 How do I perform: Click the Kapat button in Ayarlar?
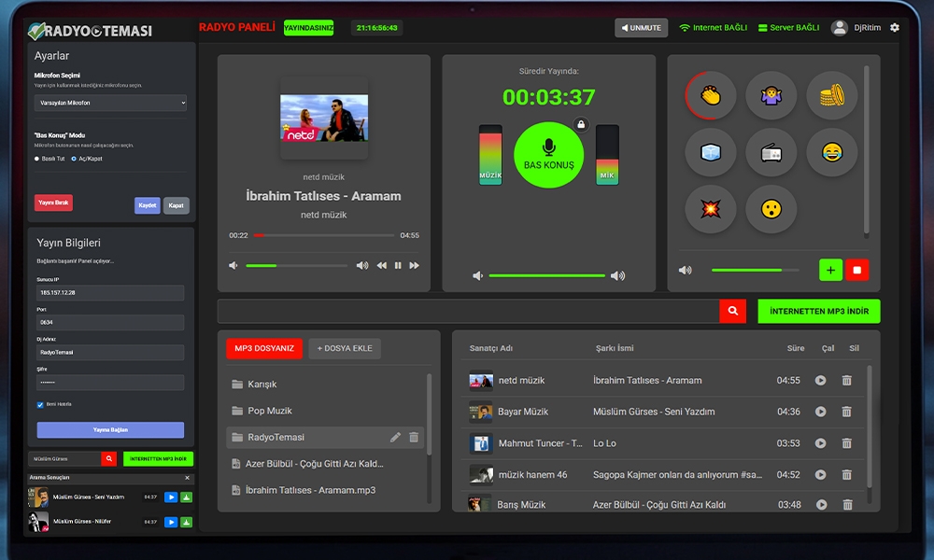point(177,205)
